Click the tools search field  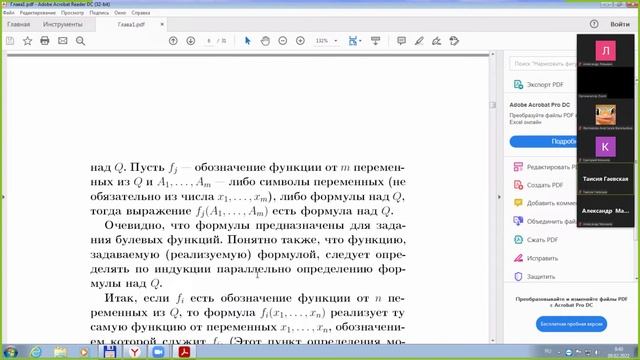click(543, 64)
